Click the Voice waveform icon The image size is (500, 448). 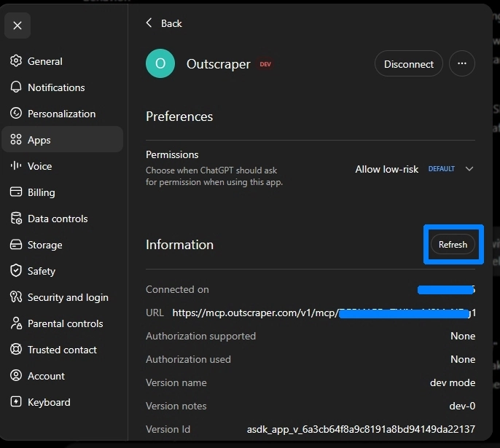coord(16,165)
